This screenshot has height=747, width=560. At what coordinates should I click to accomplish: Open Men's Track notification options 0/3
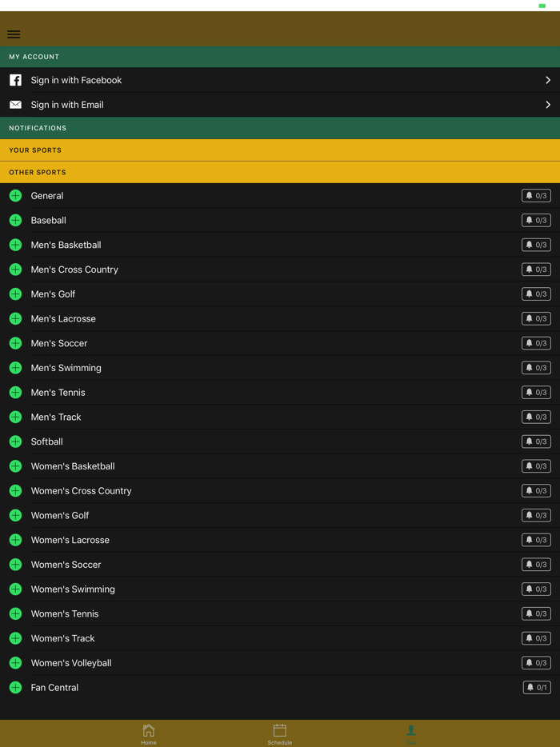point(536,417)
